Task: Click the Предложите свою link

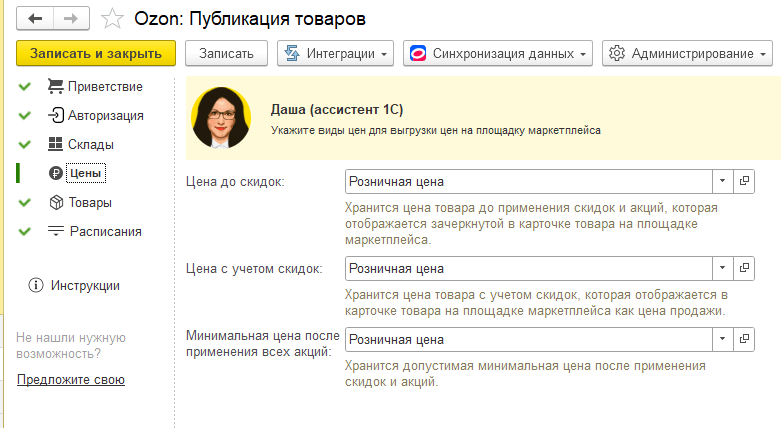Action: click(x=71, y=380)
